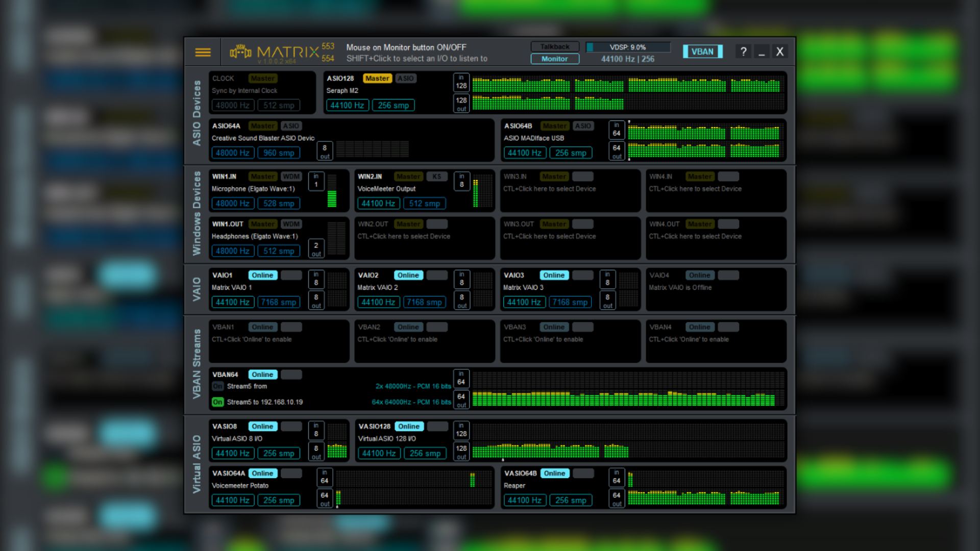Image resolution: width=980 pixels, height=551 pixels.
Task: Click the Talkback button
Action: (x=554, y=46)
